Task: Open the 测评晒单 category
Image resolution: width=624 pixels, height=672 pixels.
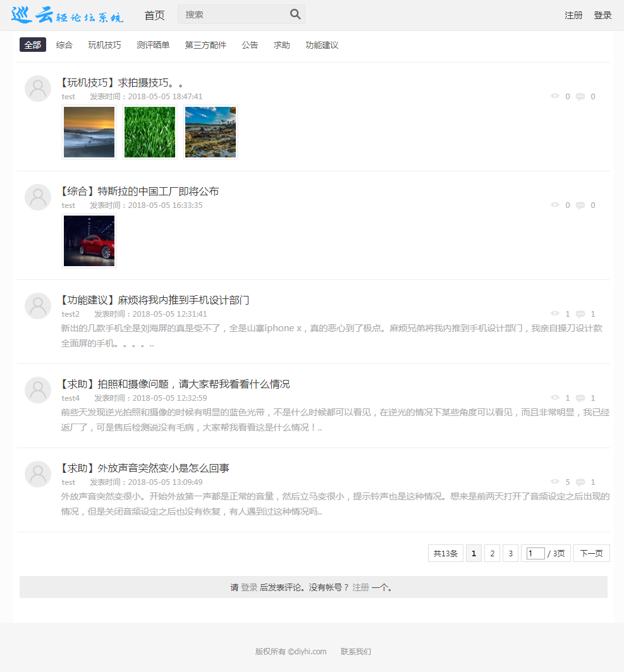Action: (153, 45)
